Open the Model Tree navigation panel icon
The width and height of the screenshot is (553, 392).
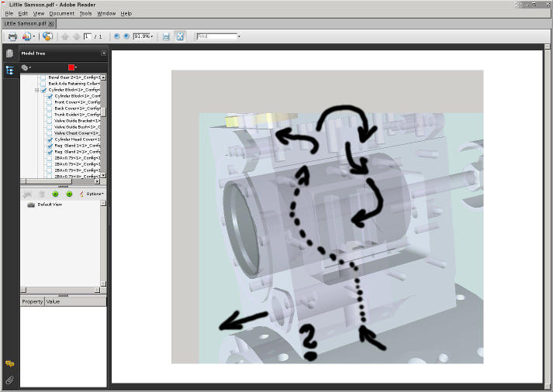tap(10, 70)
